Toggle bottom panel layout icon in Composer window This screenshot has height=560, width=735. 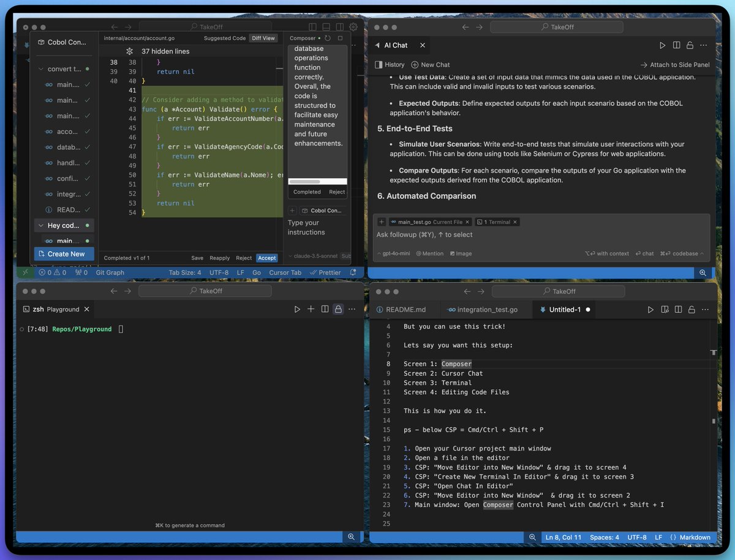click(x=326, y=27)
